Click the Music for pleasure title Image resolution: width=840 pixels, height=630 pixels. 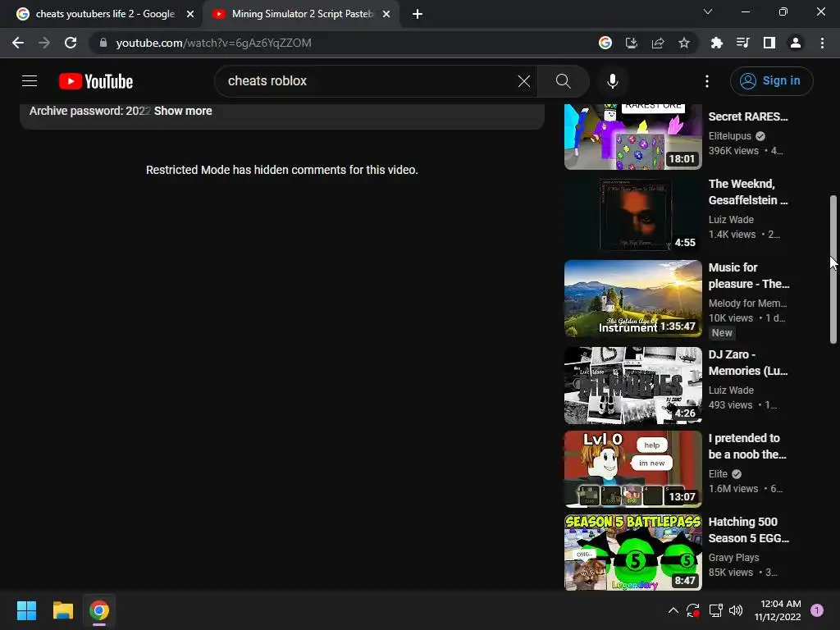748,276
